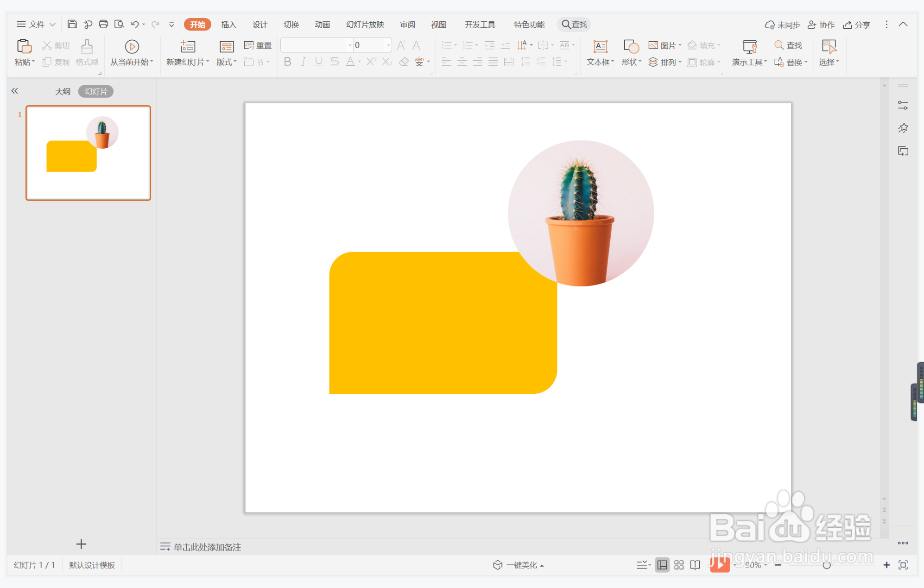Click fit slide to window icon

903,565
